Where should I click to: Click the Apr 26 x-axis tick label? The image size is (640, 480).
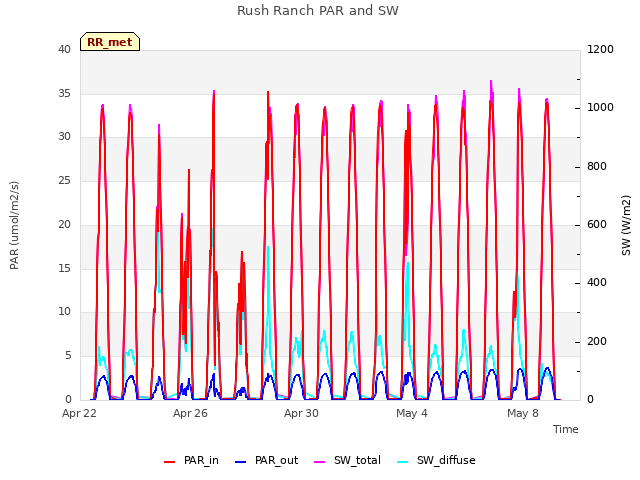(x=190, y=413)
